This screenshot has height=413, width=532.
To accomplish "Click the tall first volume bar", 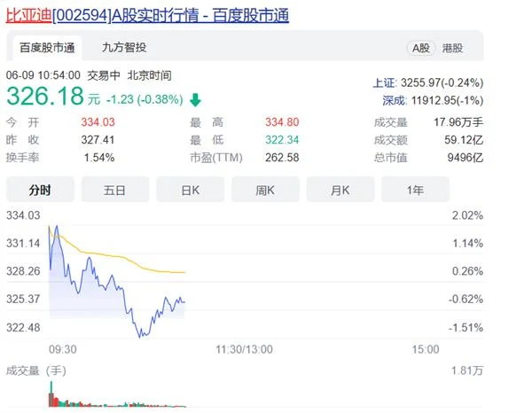I will (51, 394).
